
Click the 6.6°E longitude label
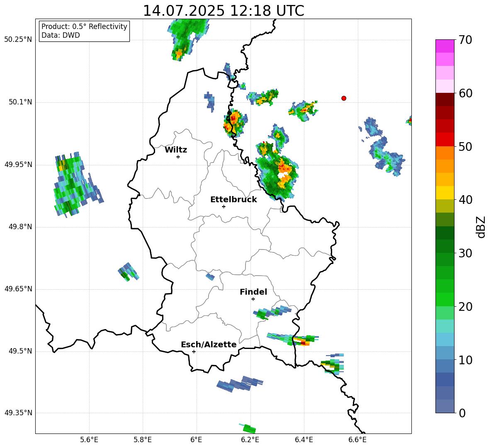click(x=357, y=440)
